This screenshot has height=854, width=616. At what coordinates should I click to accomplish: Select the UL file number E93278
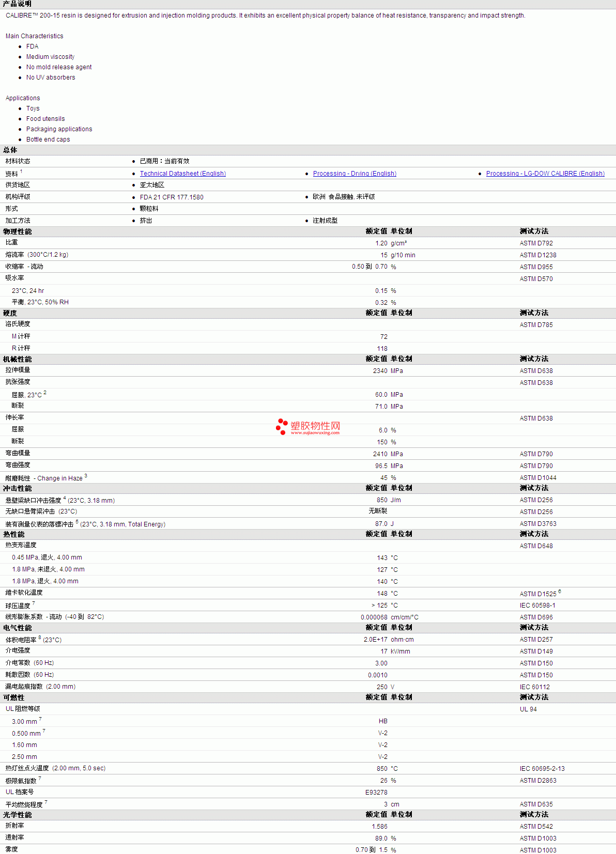376,793
